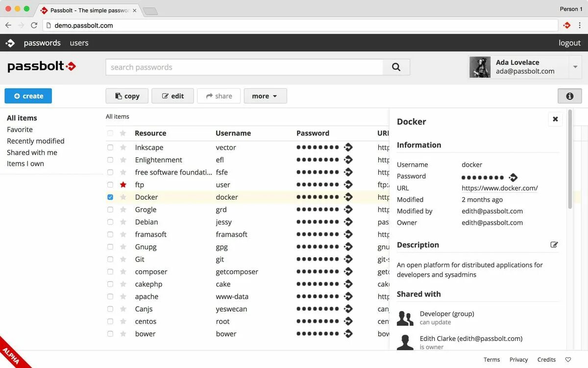Image resolution: width=588 pixels, height=368 pixels.
Task: Expand the user profile dropdown arrow
Action: 575,67
